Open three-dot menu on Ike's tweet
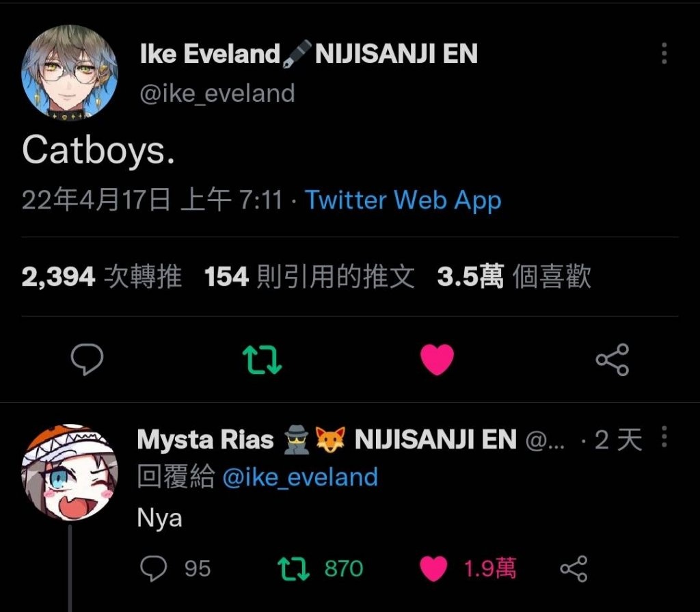700x612 pixels. [664, 53]
